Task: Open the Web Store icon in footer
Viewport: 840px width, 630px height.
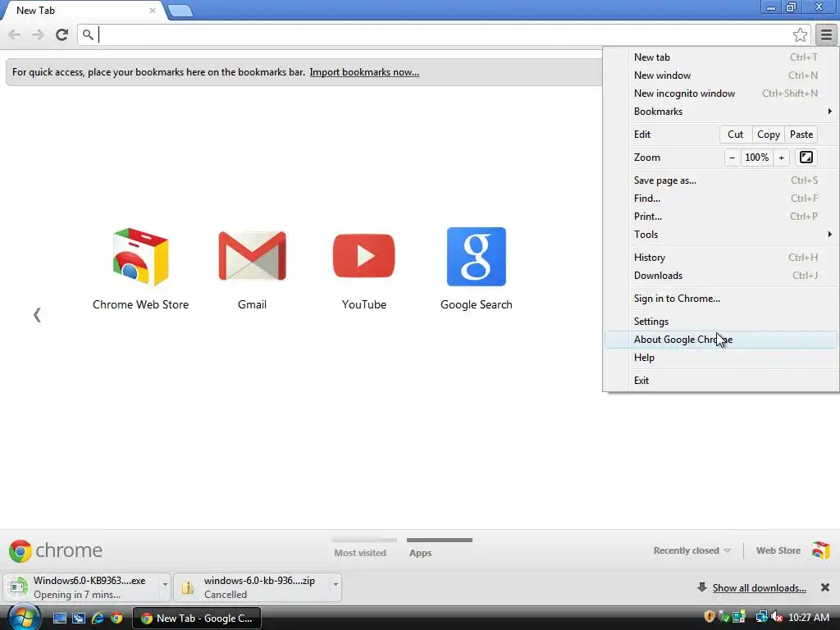Action: pyautogui.click(x=820, y=550)
